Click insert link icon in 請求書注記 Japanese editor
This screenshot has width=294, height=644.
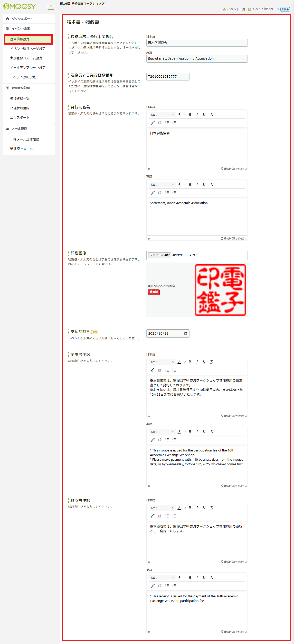click(x=153, y=370)
